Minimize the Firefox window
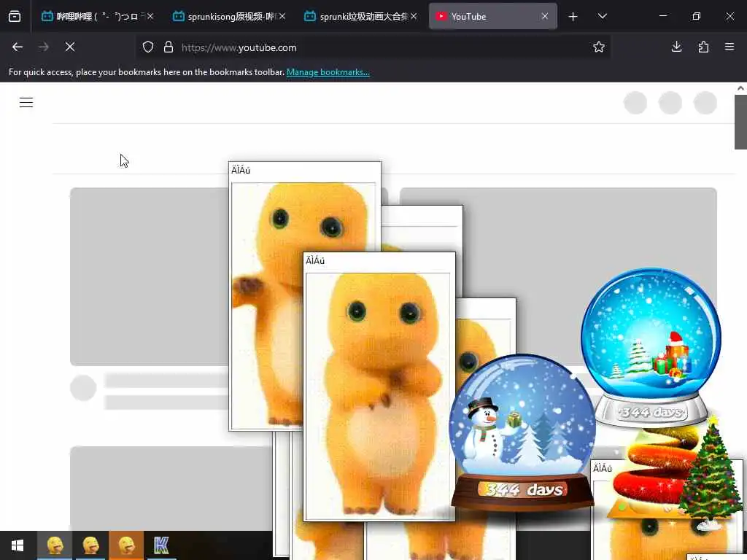 click(x=662, y=16)
